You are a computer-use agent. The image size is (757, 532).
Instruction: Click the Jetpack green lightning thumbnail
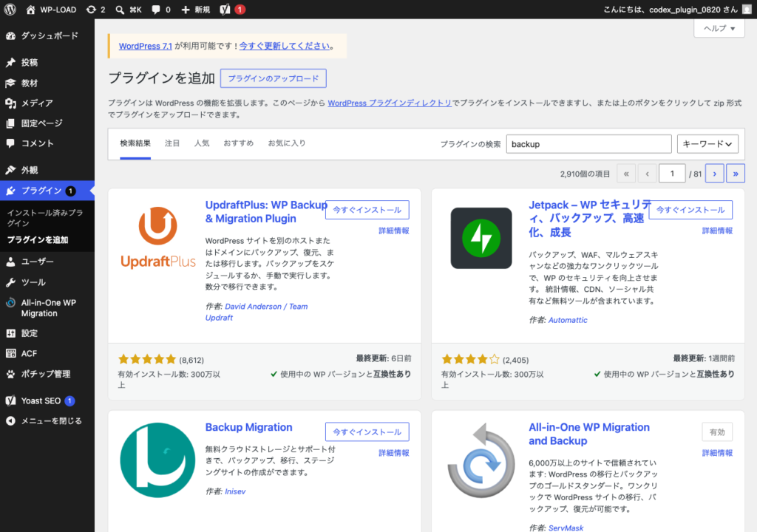(x=481, y=238)
